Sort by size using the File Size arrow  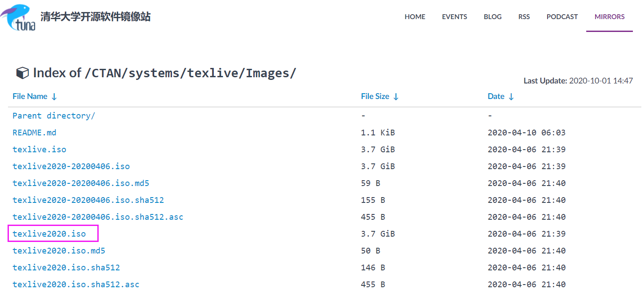[396, 96]
